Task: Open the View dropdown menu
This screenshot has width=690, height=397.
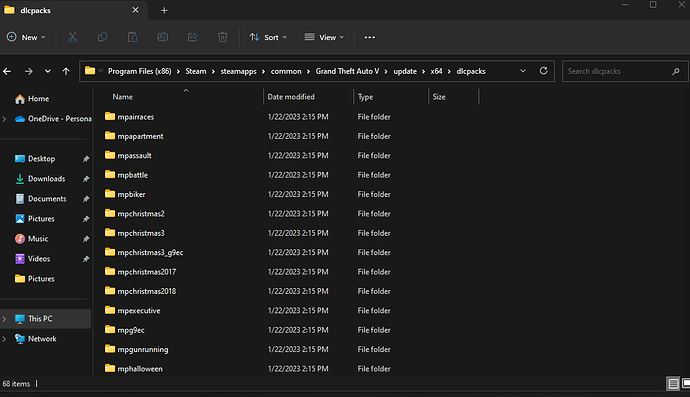Action: pos(324,37)
